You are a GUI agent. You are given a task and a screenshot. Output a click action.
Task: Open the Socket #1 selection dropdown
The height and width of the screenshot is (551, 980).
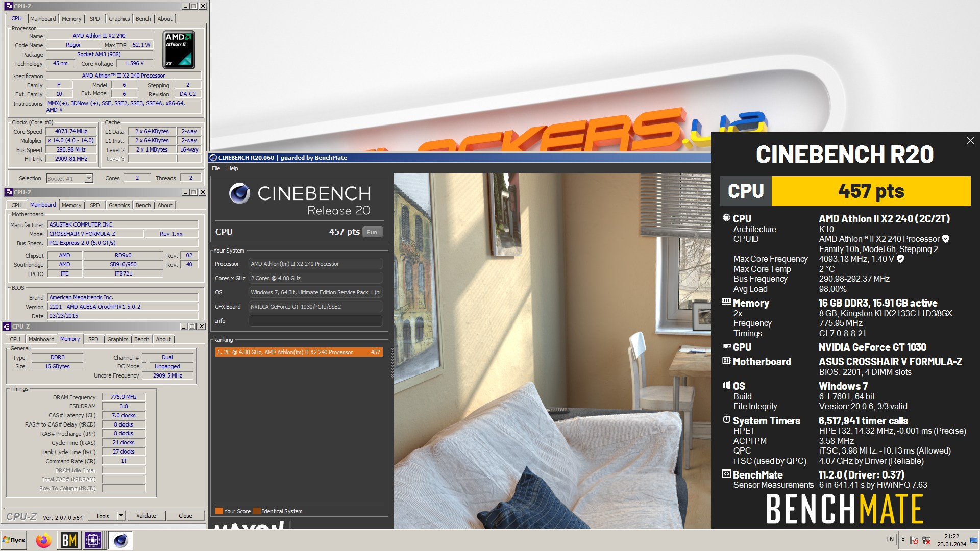[89, 178]
